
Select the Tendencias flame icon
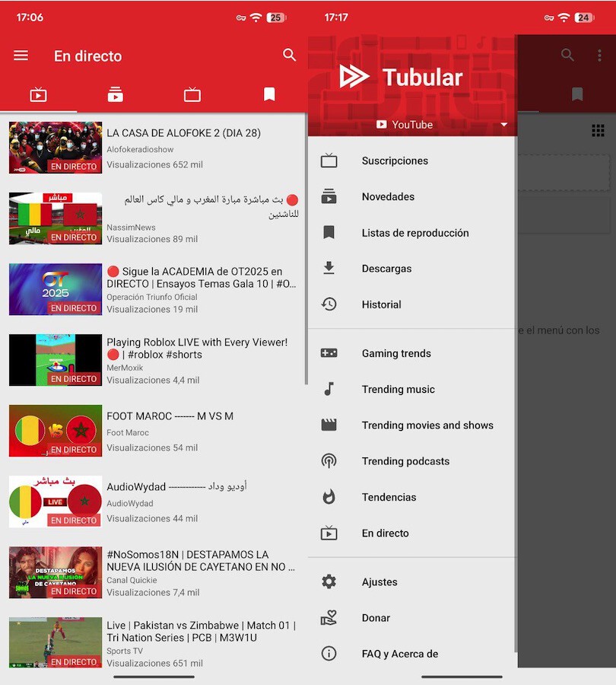330,496
